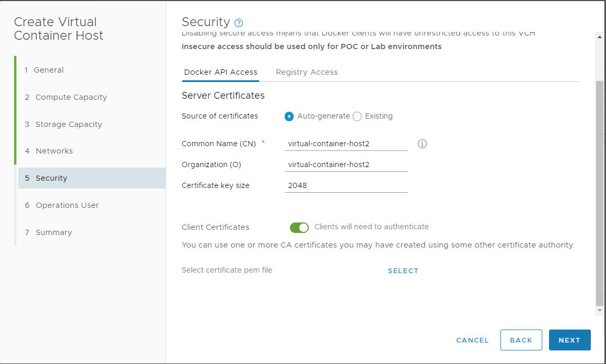Screen dimensions: 606x364
Task: Switch to Registry Access tab
Action: click(x=307, y=72)
